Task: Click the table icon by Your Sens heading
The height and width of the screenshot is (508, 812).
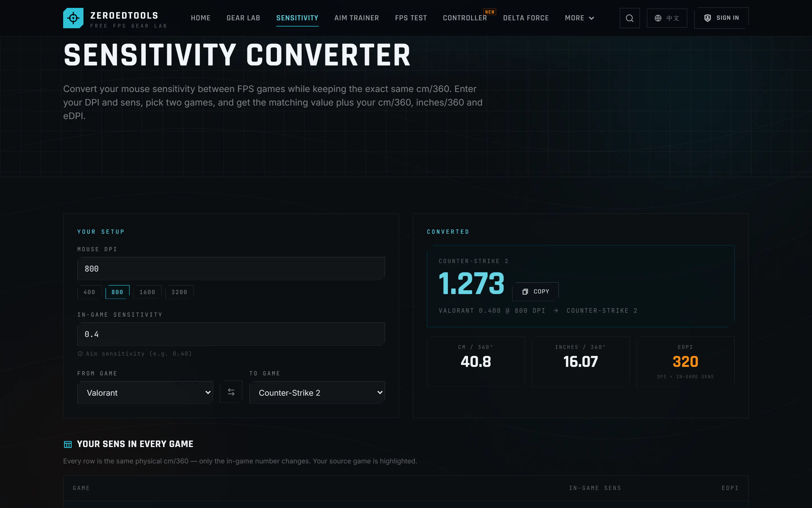Action: click(68, 444)
